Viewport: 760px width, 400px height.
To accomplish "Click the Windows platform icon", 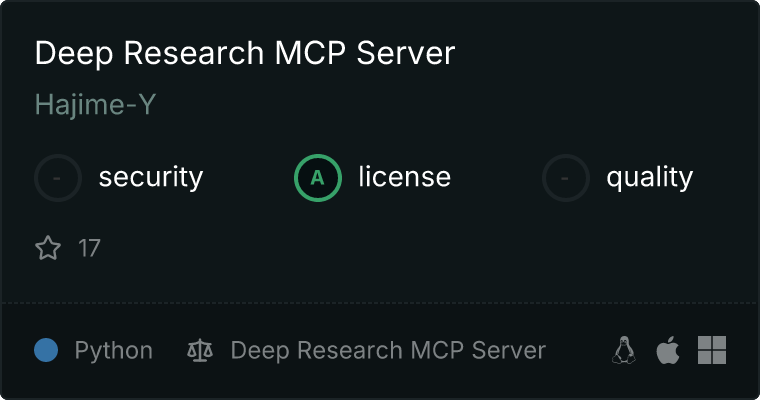I will coord(712,350).
